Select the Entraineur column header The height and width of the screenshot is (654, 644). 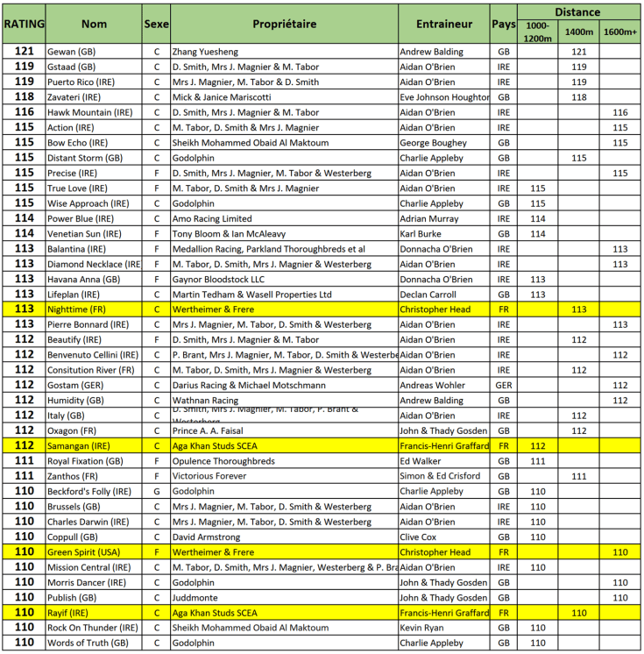click(x=444, y=25)
